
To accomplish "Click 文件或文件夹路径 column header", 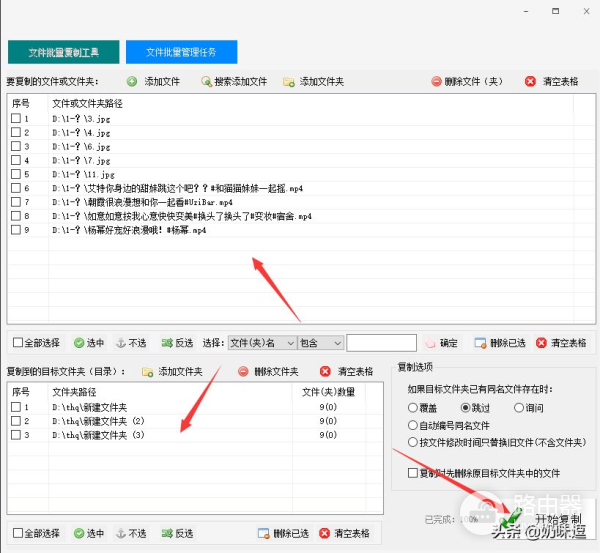I will coord(87,103).
